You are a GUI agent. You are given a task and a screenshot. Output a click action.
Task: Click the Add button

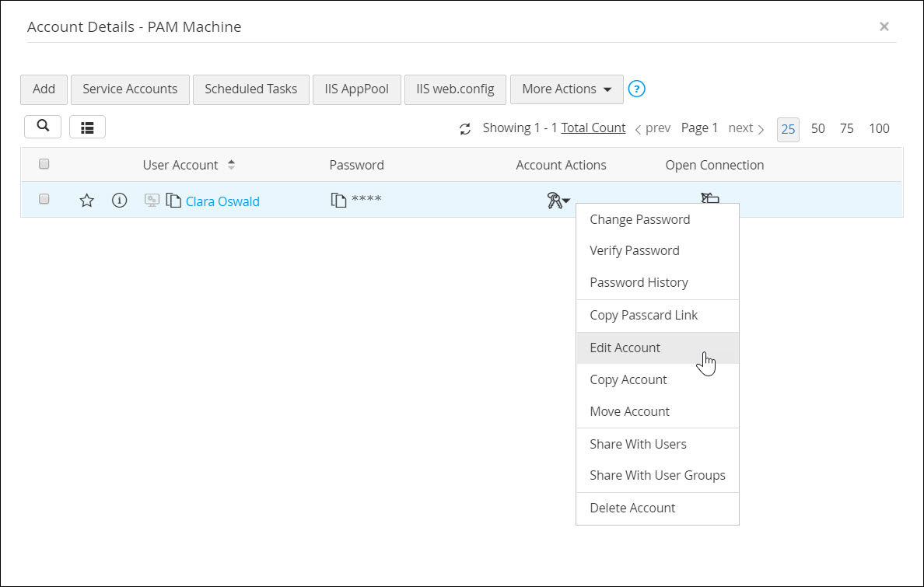click(x=44, y=89)
